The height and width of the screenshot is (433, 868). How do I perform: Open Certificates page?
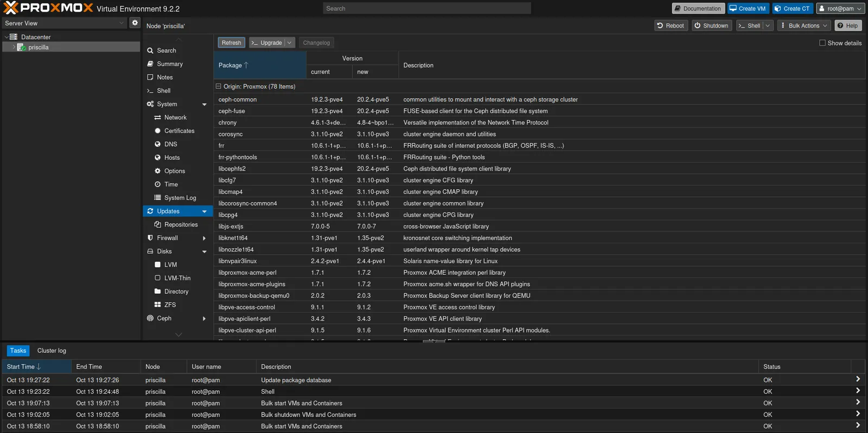point(178,131)
